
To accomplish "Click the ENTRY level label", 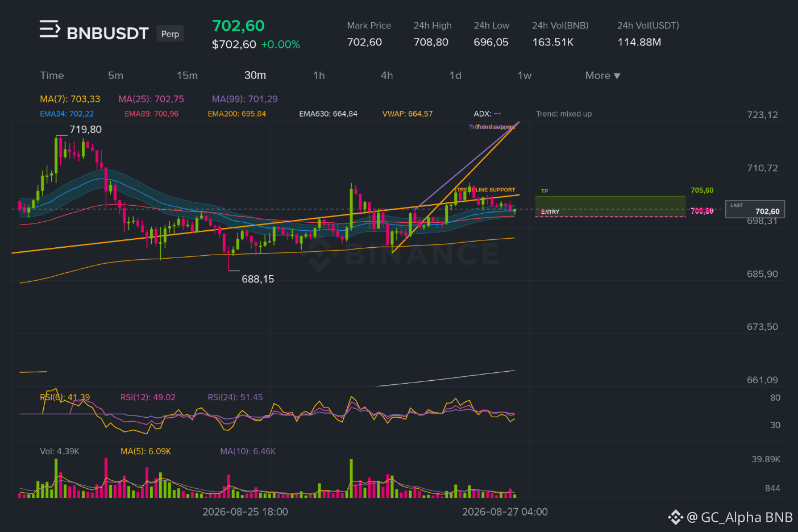I will tap(550, 211).
